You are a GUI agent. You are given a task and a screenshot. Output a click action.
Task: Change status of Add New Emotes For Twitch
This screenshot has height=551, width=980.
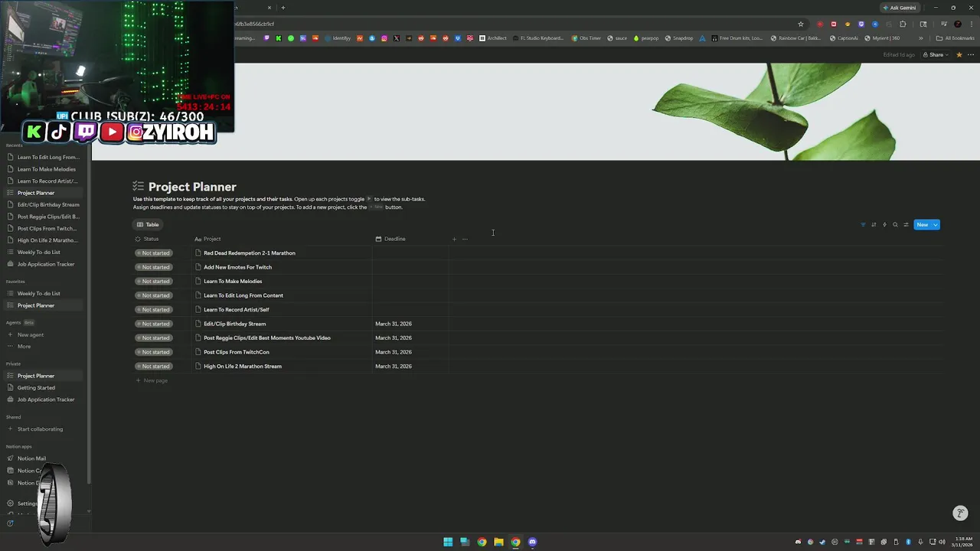pos(153,267)
